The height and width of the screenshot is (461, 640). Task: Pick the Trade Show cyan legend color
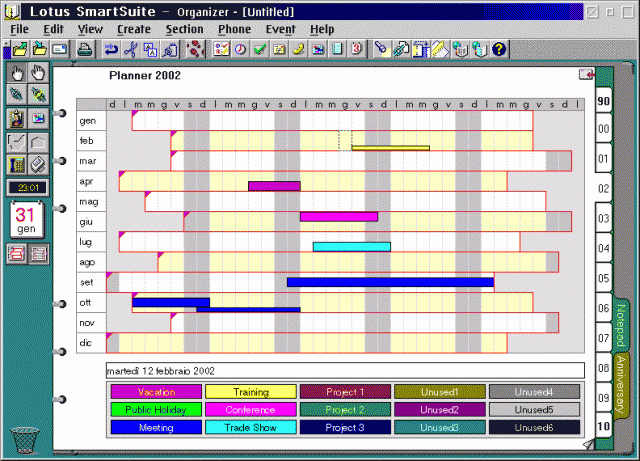[251, 428]
